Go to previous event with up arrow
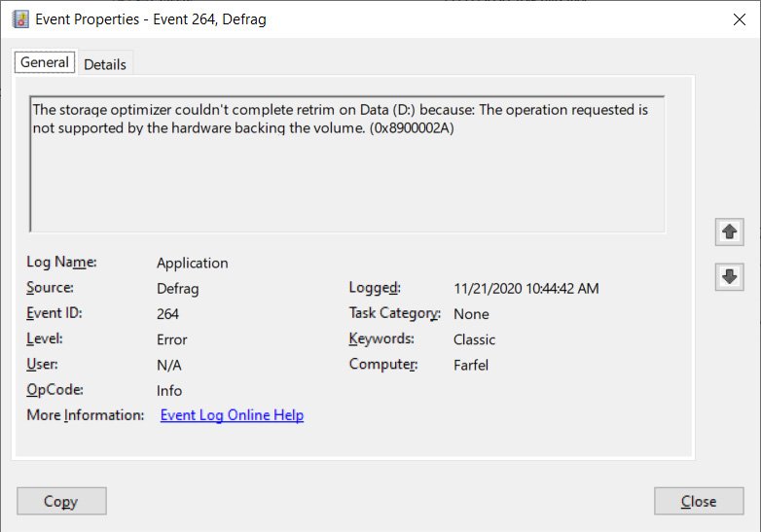761x532 pixels. tap(729, 231)
